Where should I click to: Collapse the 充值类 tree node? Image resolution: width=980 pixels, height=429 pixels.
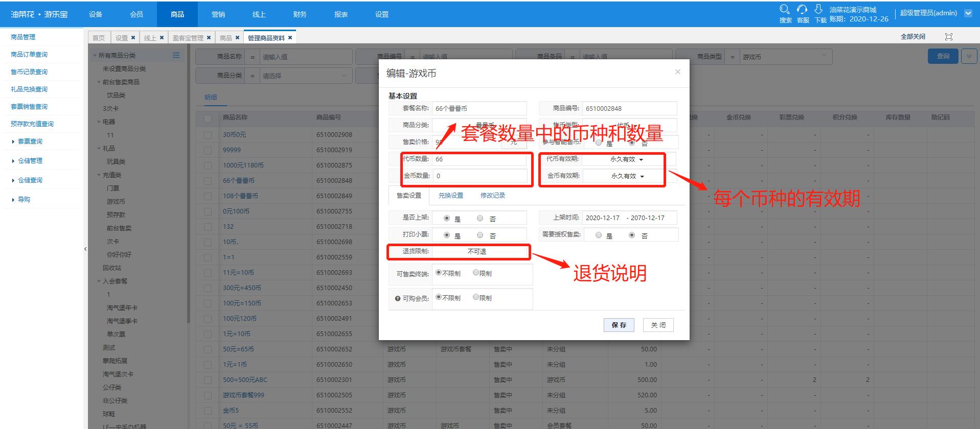(99, 175)
